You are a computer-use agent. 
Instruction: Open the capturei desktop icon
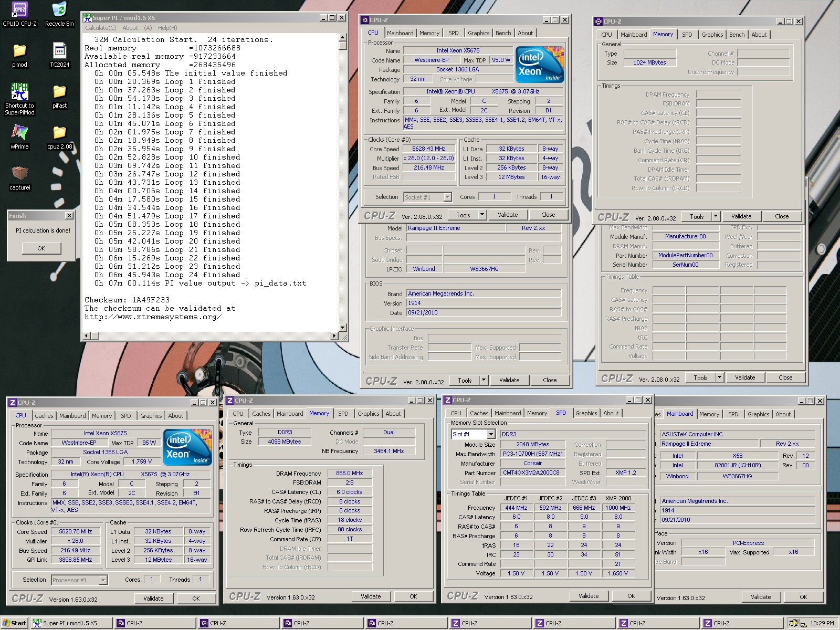(x=19, y=178)
